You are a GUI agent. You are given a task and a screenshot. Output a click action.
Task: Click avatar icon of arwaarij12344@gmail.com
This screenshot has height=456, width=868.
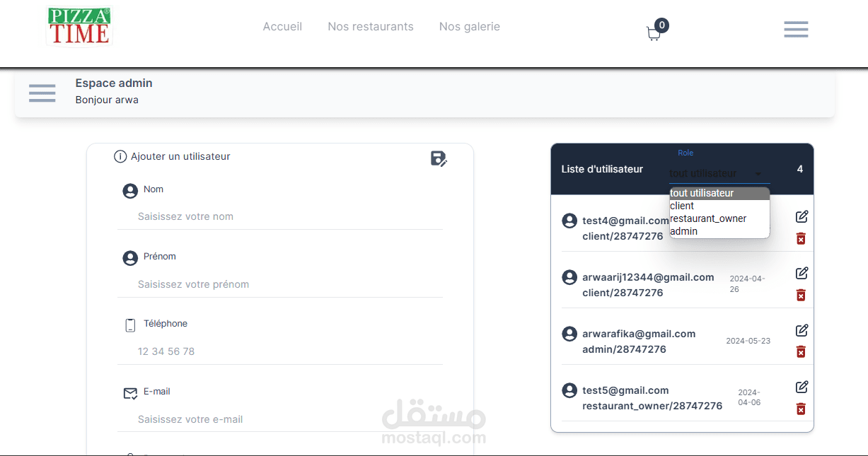pyautogui.click(x=569, y=277)
